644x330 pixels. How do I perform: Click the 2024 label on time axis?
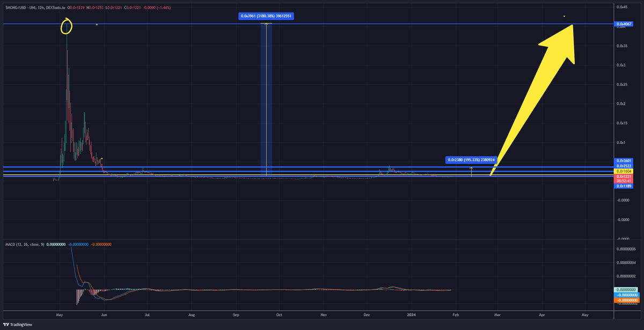pyautogui.click(x=411, y=315)
